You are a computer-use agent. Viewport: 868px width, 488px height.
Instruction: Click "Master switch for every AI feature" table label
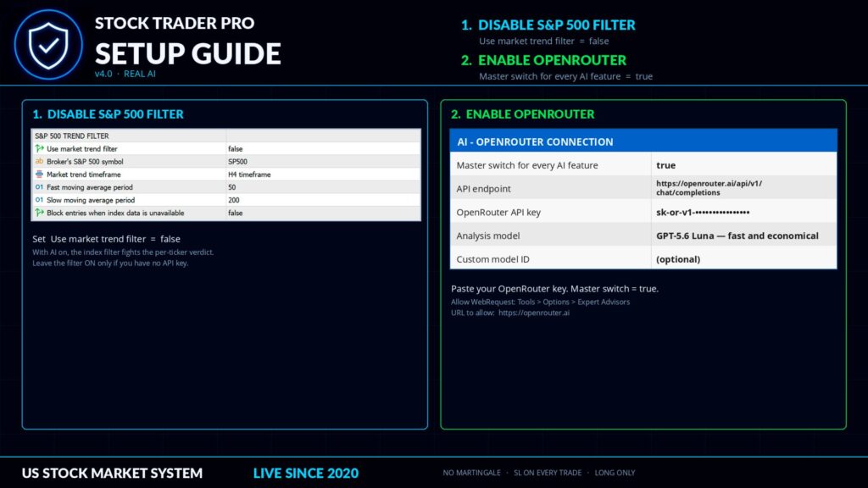click(x=527, y=165)
